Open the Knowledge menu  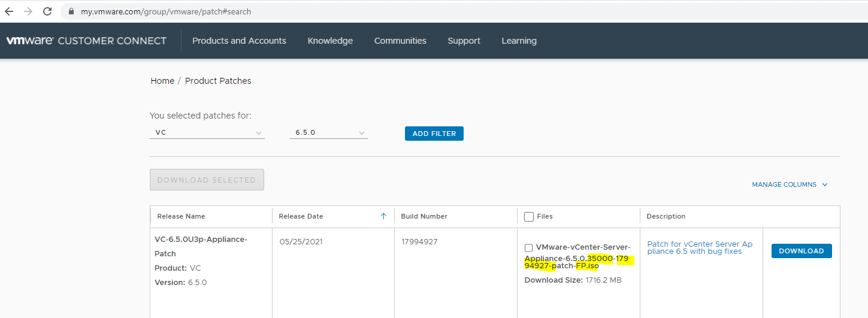[x=330, y=41]
